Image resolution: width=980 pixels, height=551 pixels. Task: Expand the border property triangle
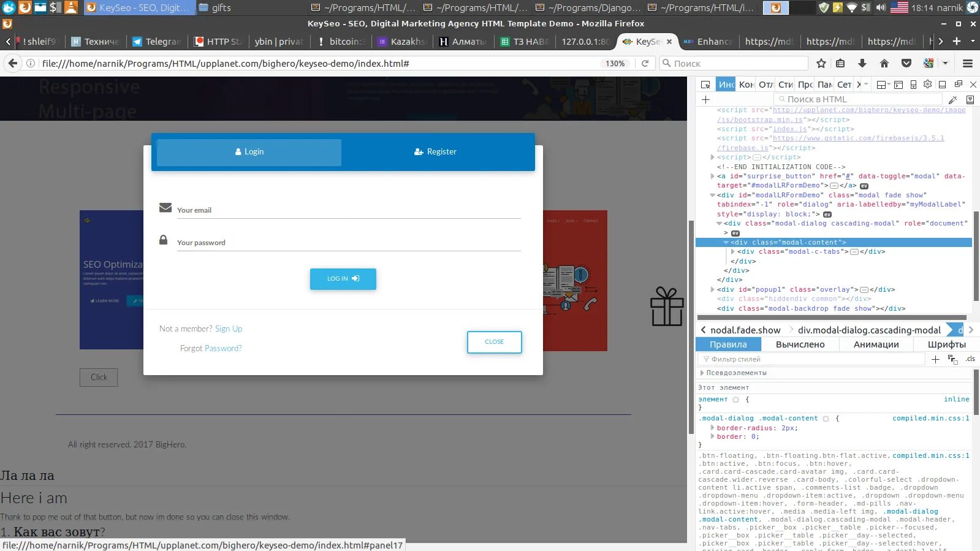pos(712,436)
